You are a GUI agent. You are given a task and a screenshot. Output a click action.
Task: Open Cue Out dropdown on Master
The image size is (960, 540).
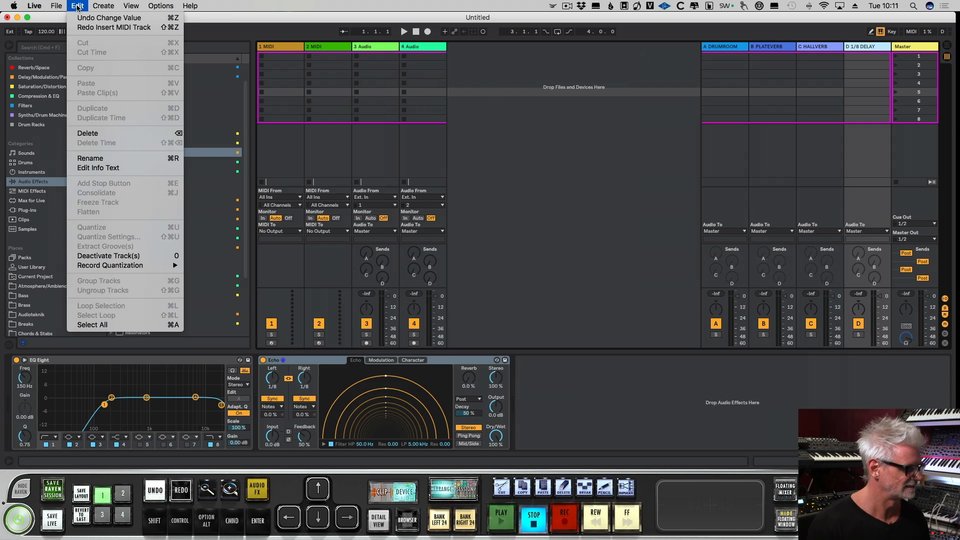(915, 223)
